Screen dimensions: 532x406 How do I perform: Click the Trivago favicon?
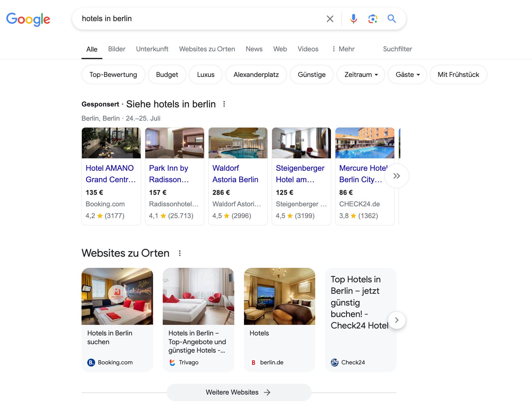click(172, 362)
